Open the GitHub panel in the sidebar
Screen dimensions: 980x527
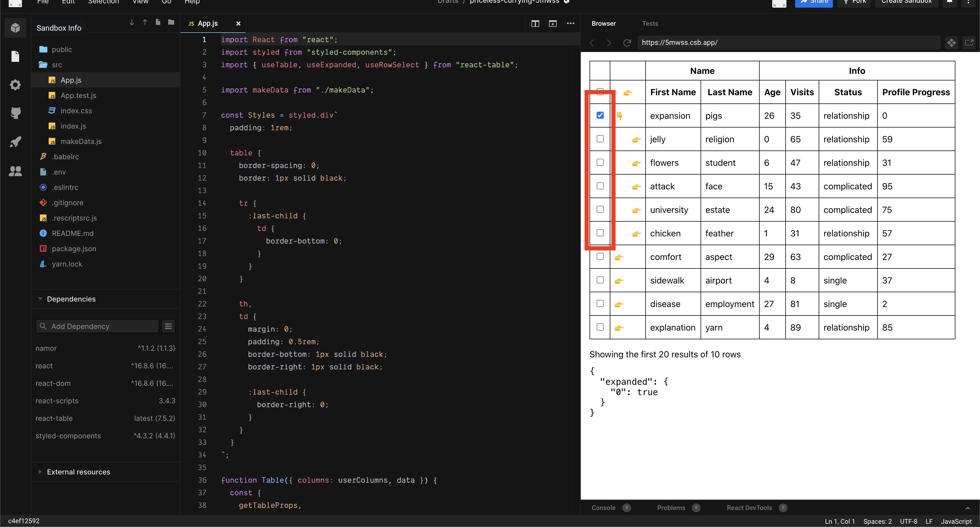click(x=15, y=113)
